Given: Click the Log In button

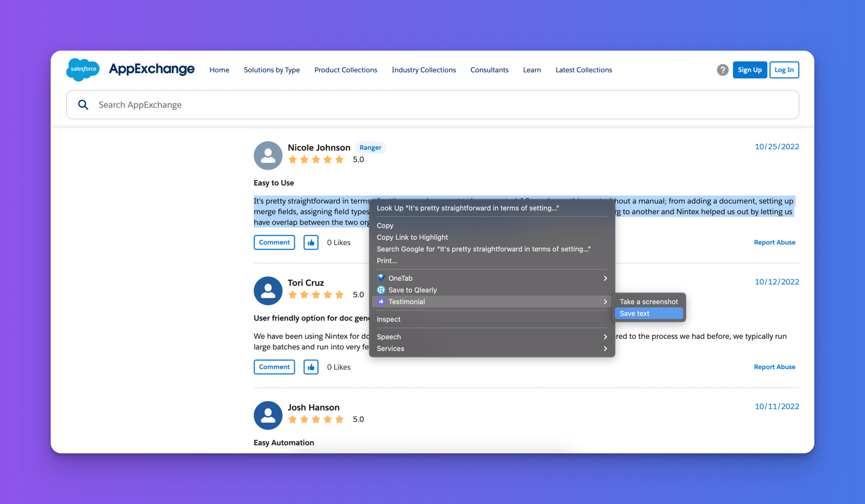Looking at the screenshot, I should (784, 70).
